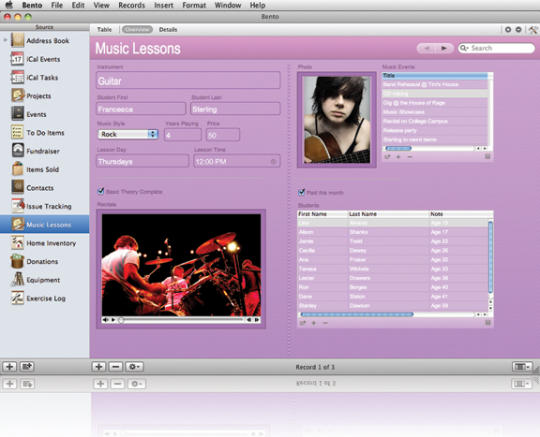Click the Lesson Day field Thursdays
Viewport: 540px width, 437px height.
coord(143,161)
